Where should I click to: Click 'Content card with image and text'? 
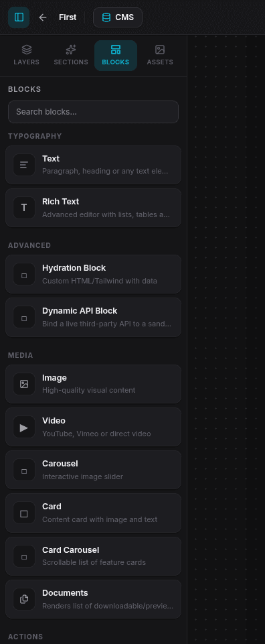(x=100, y=519)
